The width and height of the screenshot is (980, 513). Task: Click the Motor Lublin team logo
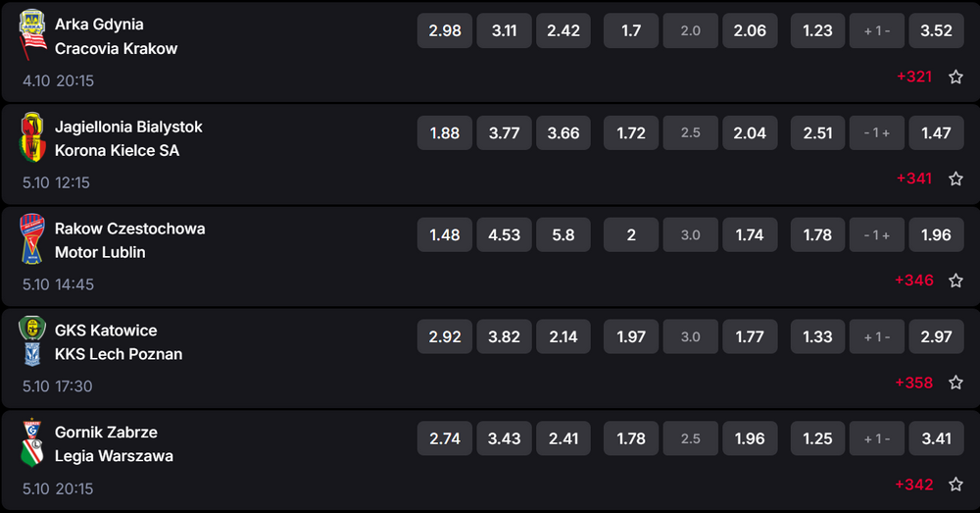[x=32, y=252]
